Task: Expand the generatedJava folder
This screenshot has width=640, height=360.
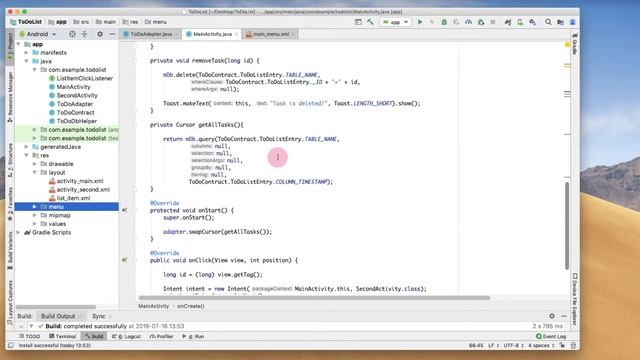Action: click(x=27, y=147)
